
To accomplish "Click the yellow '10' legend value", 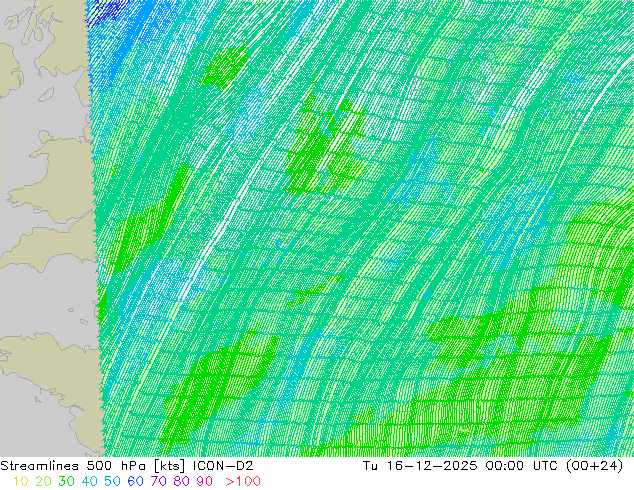I will click(21, 482).
